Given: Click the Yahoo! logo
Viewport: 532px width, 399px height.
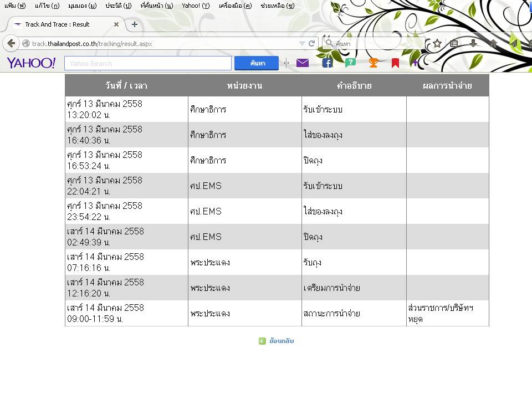Looking at the screenshot, I should click(31, 63).
